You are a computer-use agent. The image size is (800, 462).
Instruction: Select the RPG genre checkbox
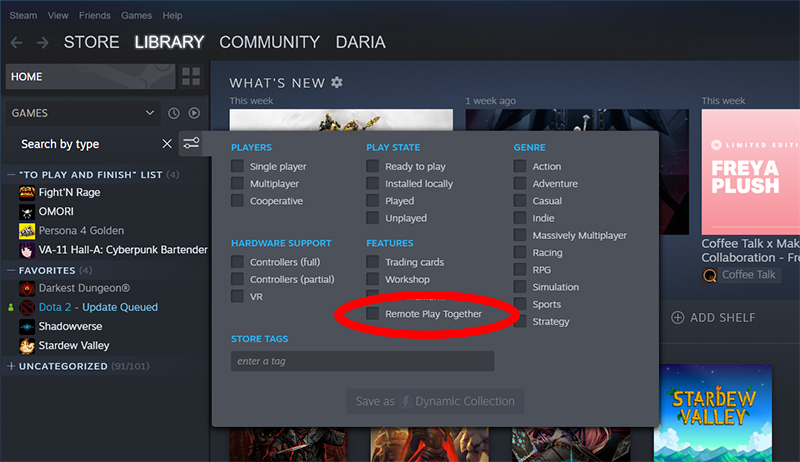(x=520, y=269)
